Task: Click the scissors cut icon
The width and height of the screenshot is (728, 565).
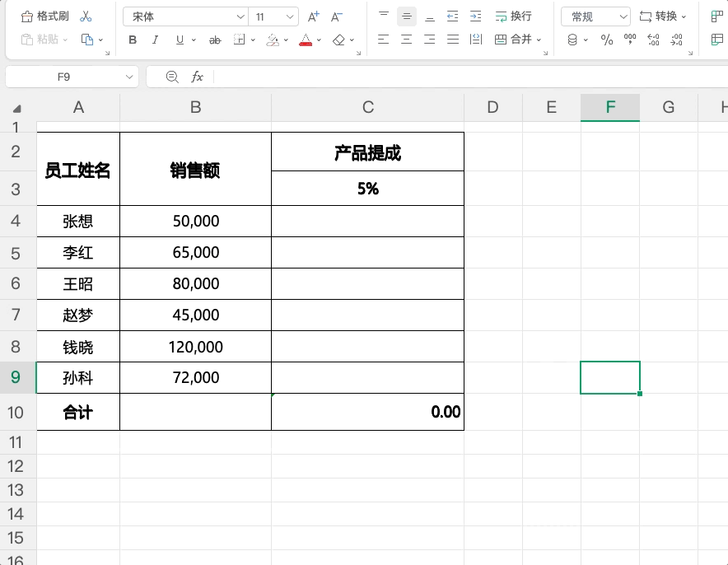Action: pos(86,16)
